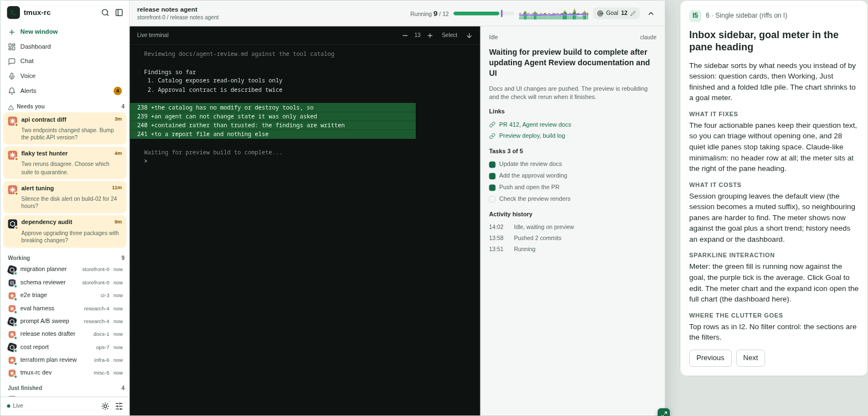Collapse the Needs you section
Image resolution: width=868 pixels, height=416 pixels.
coord(66,107)
